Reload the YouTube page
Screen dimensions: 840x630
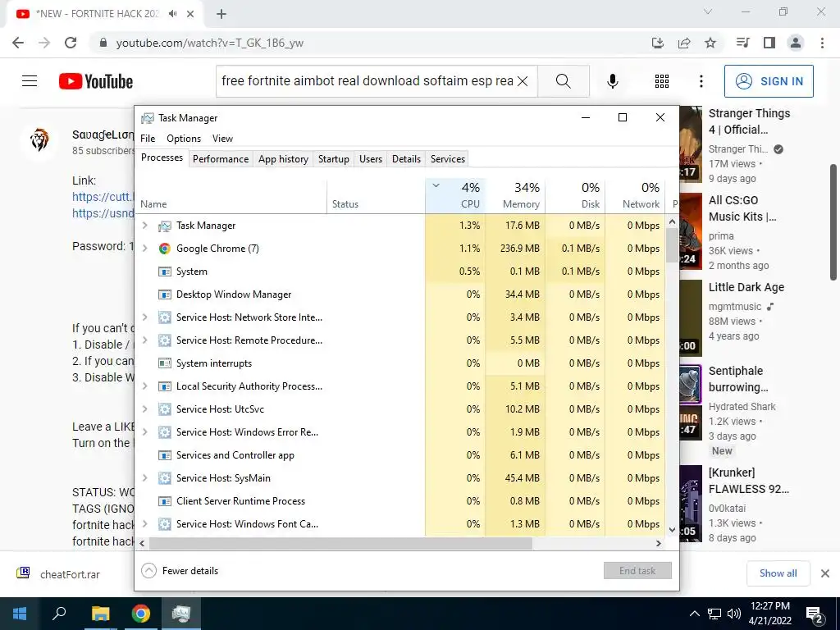(71, 43)
